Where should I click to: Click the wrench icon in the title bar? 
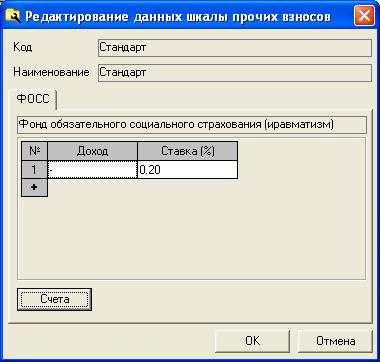pos(13,16)
